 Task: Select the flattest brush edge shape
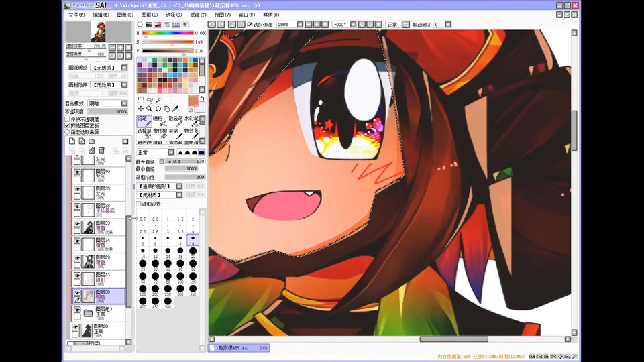202,152
